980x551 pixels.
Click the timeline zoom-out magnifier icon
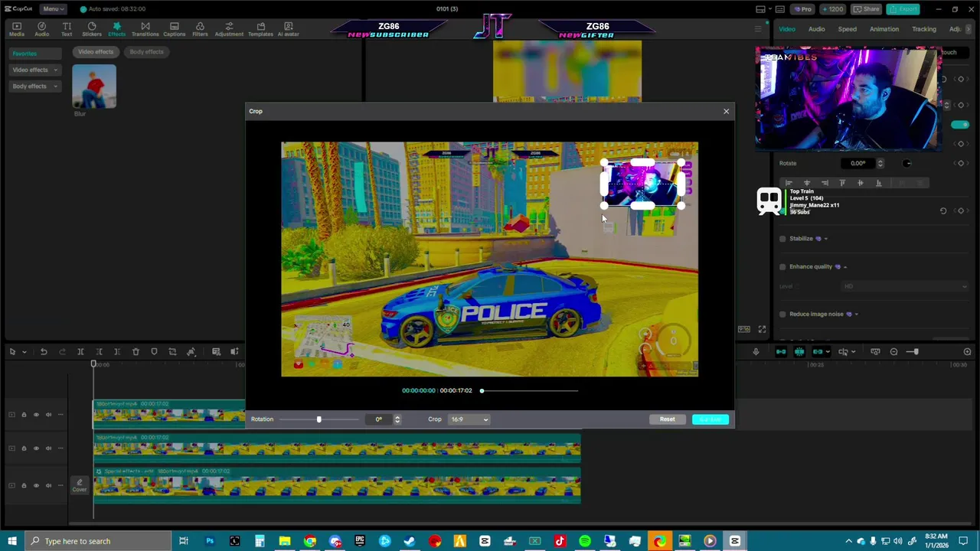(x=893, y=351)
